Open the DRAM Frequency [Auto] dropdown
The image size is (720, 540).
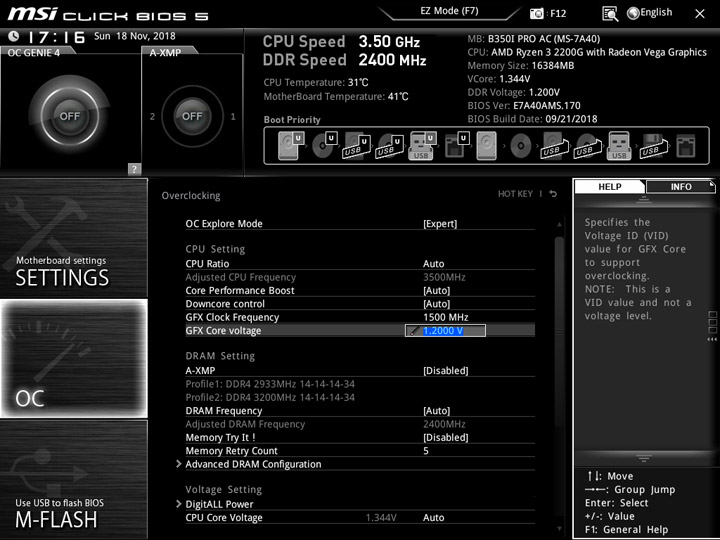point(436,411)
